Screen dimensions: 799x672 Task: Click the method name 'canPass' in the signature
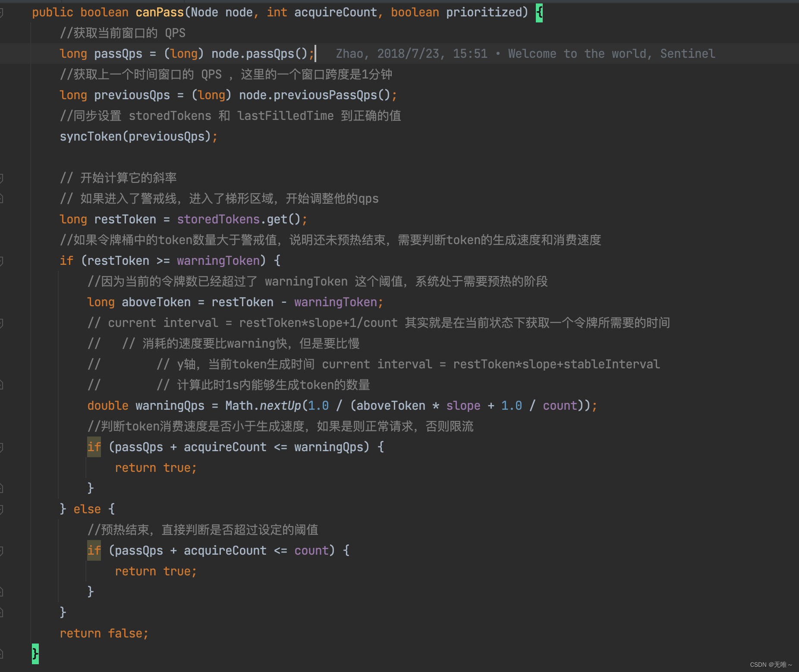pos(160,12)
